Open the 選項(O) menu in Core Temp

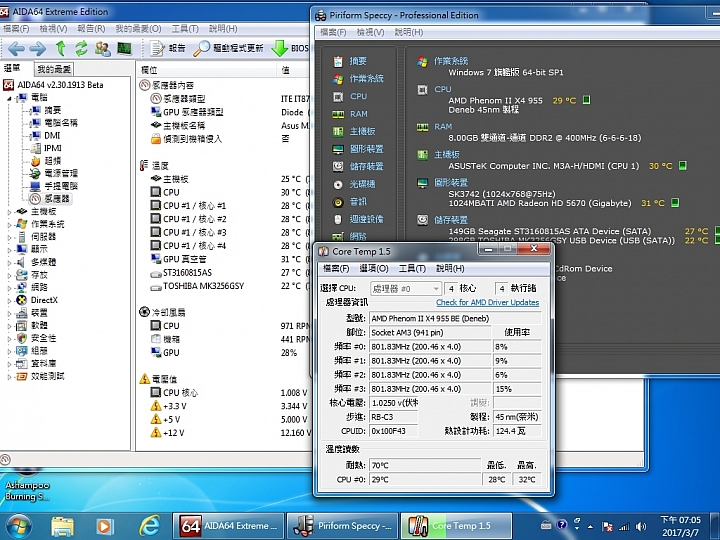coord(374,269)
